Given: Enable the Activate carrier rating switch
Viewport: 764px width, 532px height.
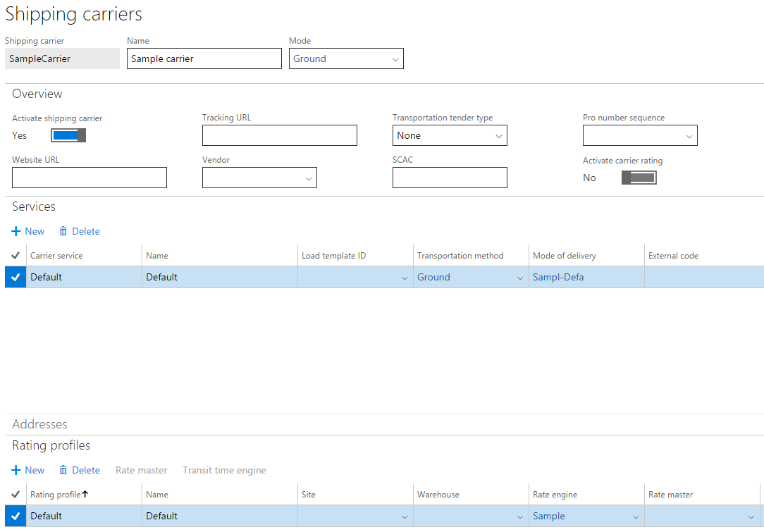Looking at the screenshot, I should (x=639, y=178).
